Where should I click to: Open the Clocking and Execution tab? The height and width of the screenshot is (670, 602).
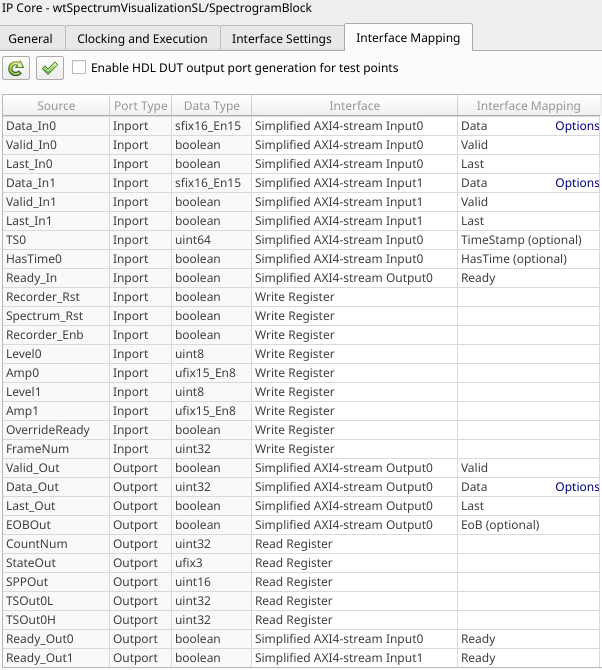(x=142, y=38)
